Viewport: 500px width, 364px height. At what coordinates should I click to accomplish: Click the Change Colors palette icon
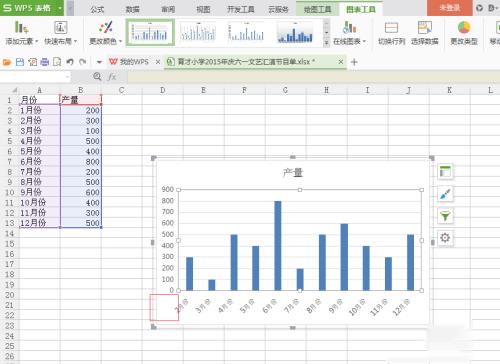(106, 28)
